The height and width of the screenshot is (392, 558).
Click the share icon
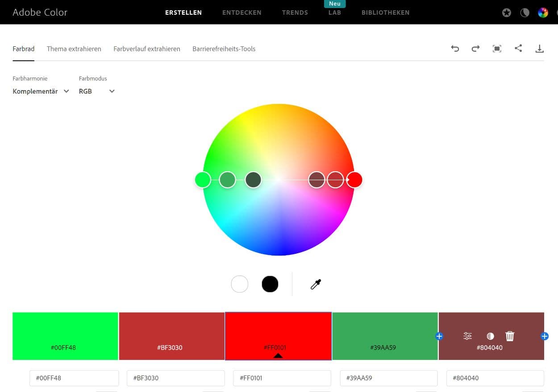(518, 48)
